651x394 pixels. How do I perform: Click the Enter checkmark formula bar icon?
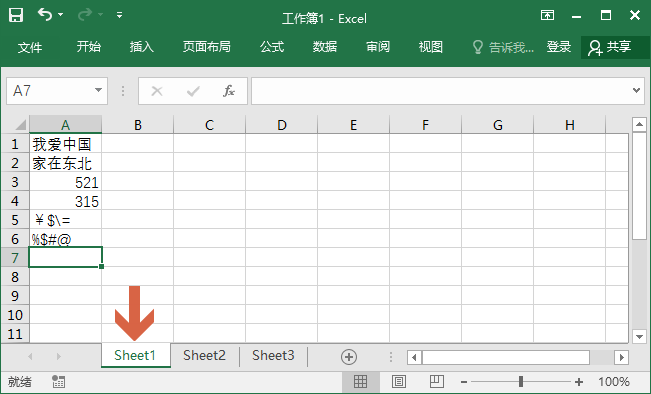coord(193,91)
